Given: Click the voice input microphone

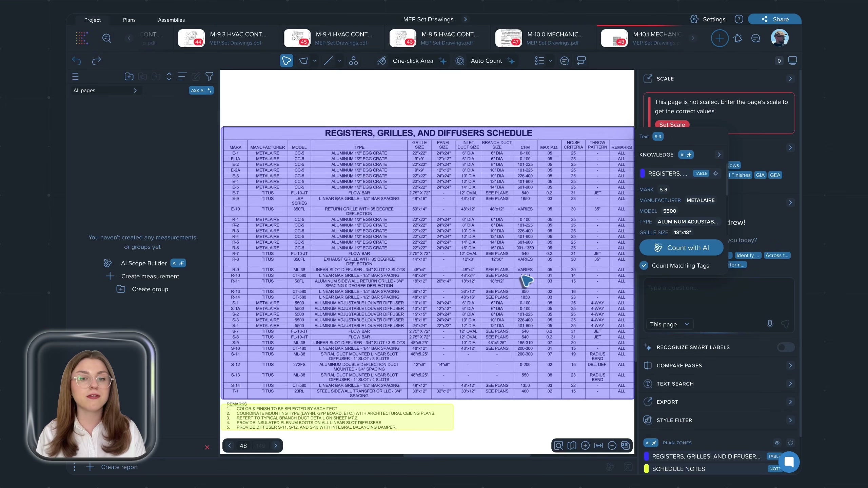Looking at the screenshot, I should click(770, 324).
